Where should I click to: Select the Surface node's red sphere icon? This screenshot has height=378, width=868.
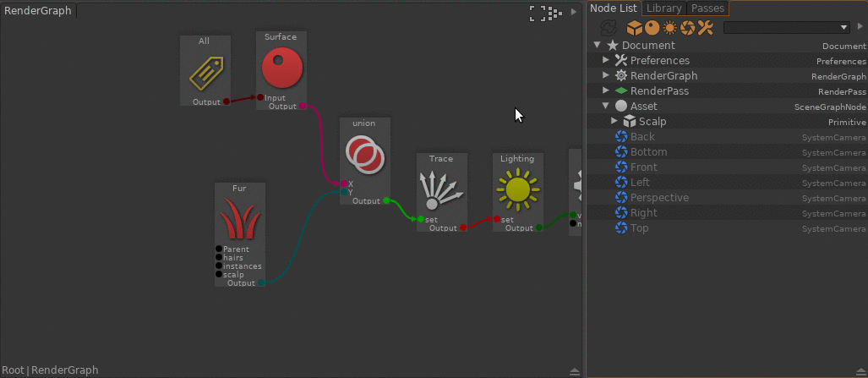pos(281,68)
